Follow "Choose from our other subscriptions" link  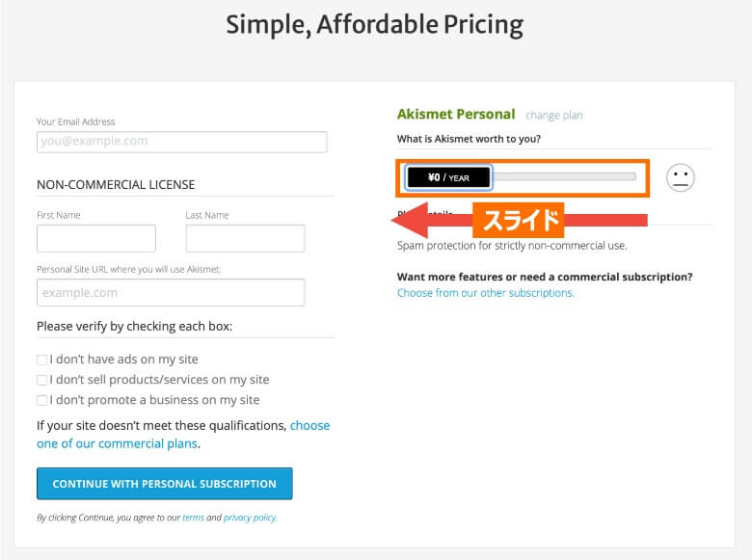(485, 293)
